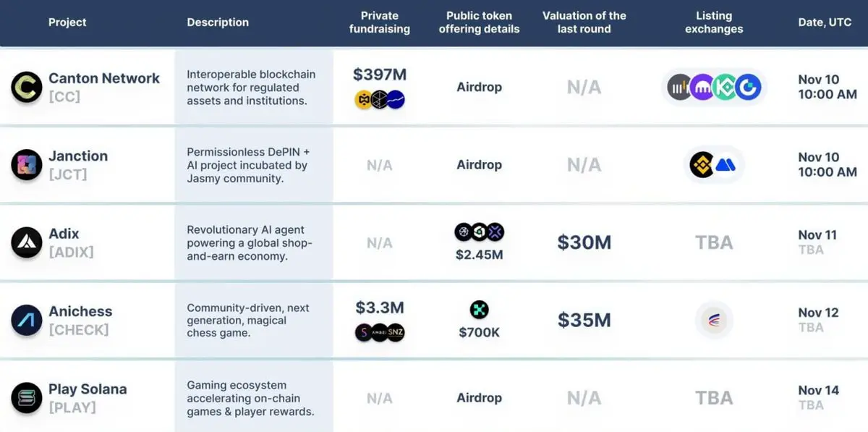Image resolution: width=868 pixels, height=432 pixels.
Task: Click the exchange icon in the Anichess row
Action: click(714, 321)
